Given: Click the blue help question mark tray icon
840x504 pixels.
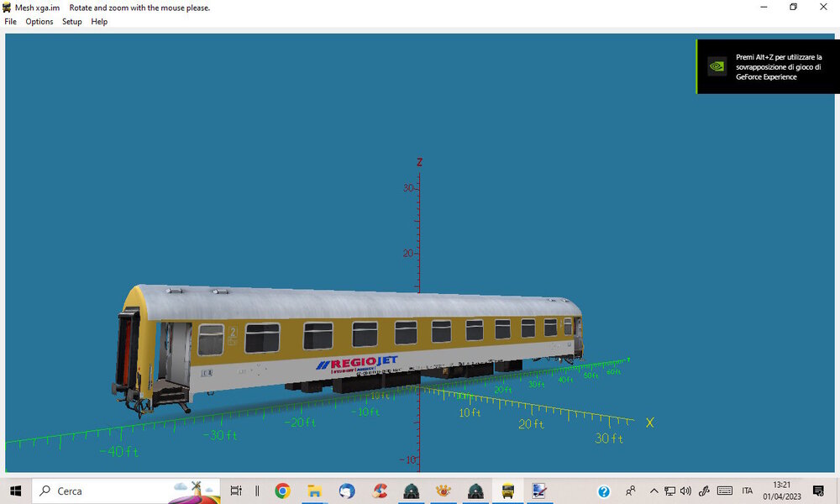Looking at the screenshot, I should click(x=604, y=491).
